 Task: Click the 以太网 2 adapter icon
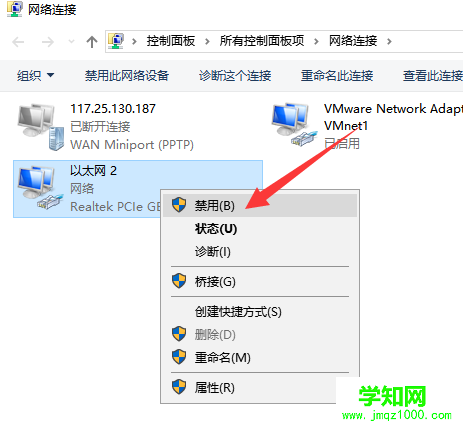(x=40, y=188)
